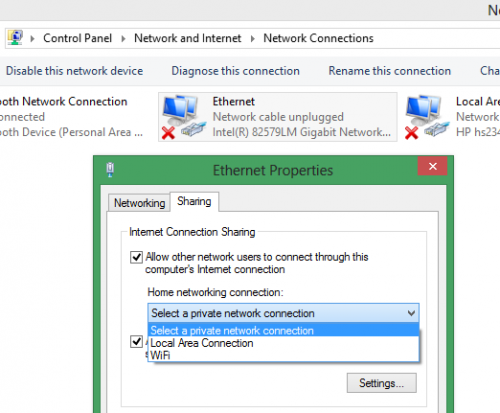Open the Home networking connection dropdown arrow

point(411,313)
